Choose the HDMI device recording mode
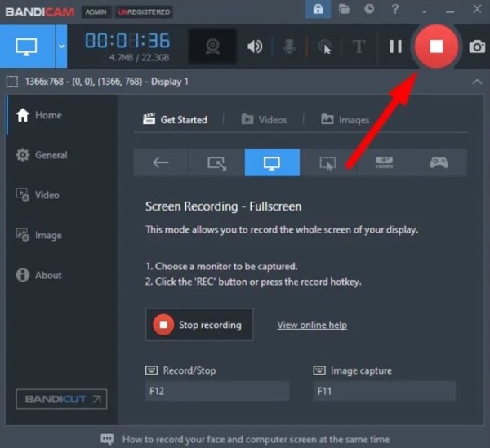This screenshot has height=448, width=490. pyautogui.click(x=383, y=162)
